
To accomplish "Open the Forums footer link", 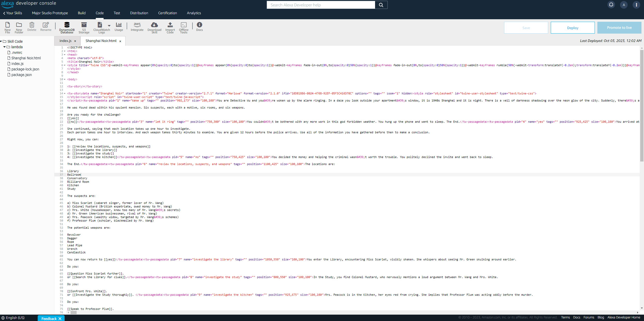I will 589,317.
